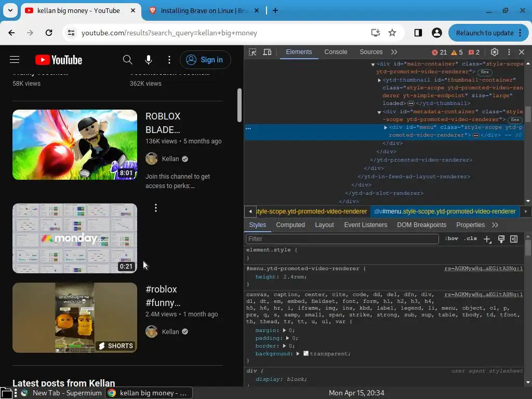Toggle rendering emulations paintbrush icon

click(501, 239)
